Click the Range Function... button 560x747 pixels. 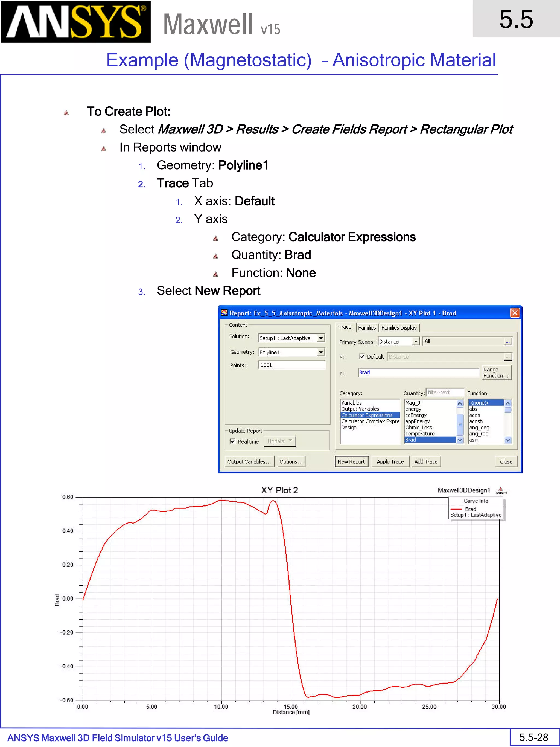pyautogui.click(x=496, y=373)
